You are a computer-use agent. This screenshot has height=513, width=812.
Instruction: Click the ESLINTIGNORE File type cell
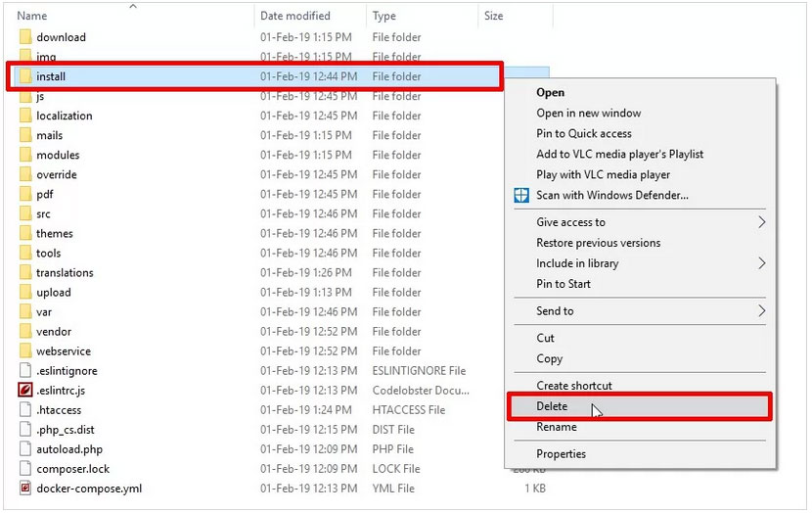pyautogui.click(x=419, y=370)
